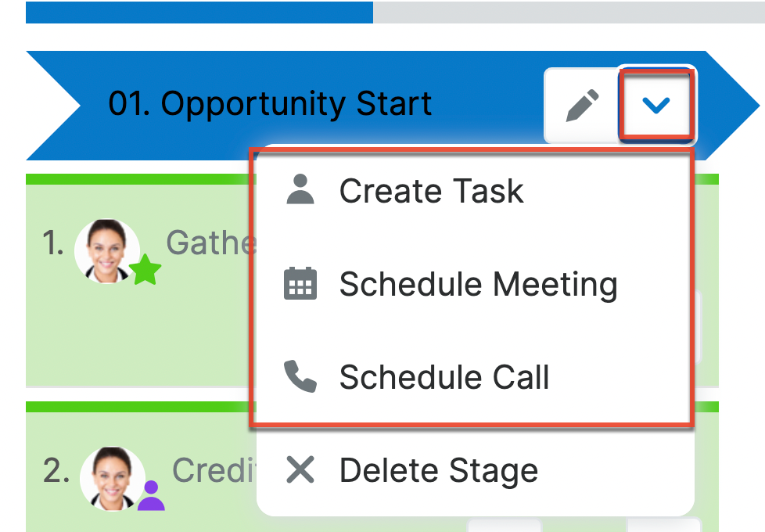Choose Delete Stage in the actions menu
This screenshot has width=765, height=532.
pyautogui.click(x=438, y=470)
